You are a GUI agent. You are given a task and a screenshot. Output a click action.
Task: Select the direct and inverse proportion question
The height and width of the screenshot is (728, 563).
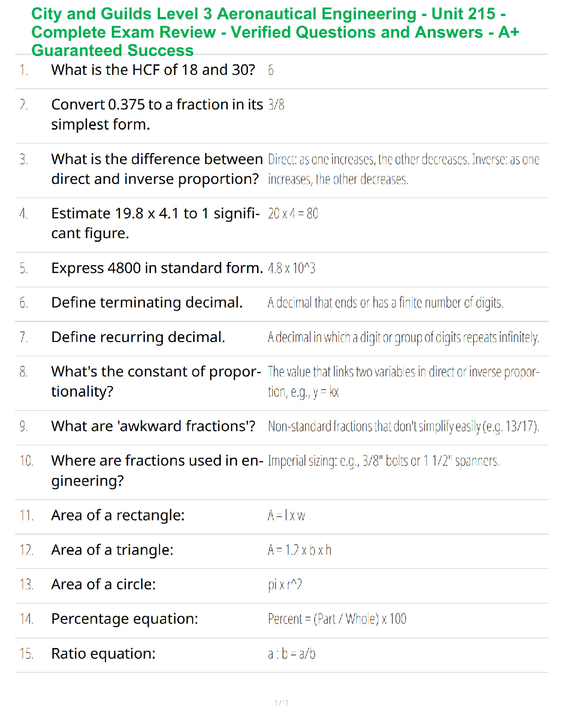click(x=157, y=169)
